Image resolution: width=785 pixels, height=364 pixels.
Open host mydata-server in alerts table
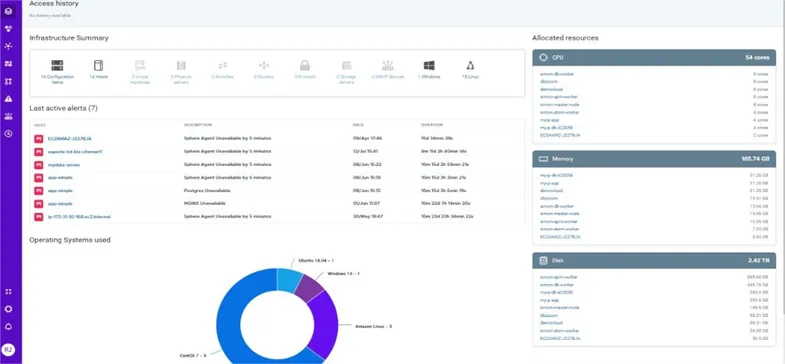click(x=64, y=165)
